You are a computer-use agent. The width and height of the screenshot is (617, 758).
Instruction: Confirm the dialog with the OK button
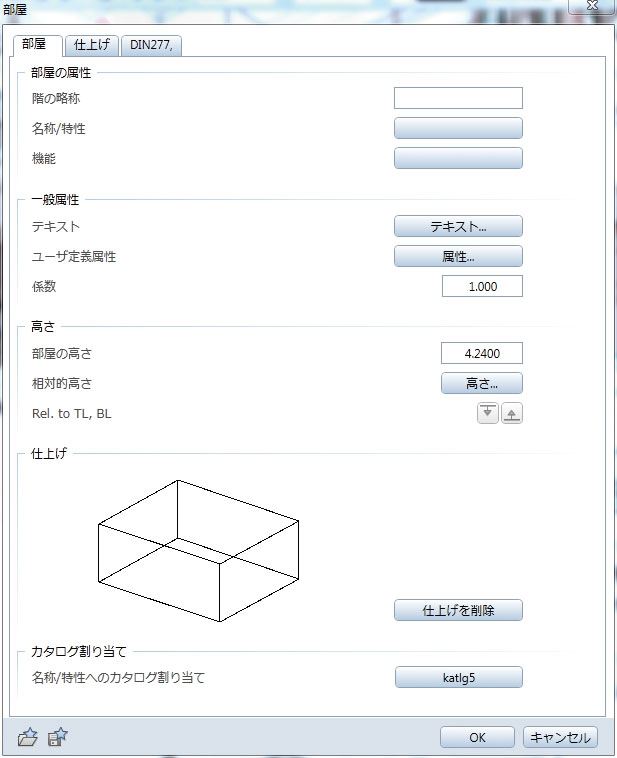pos(477,737)
